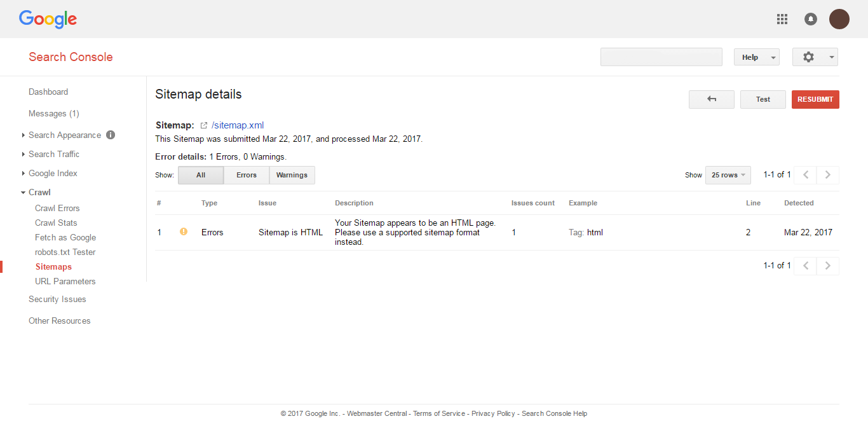Viewport: 868px width, 421px height.
Task: Open the Help dropdown
Action: pyautogui.click(x=757, y=57)
